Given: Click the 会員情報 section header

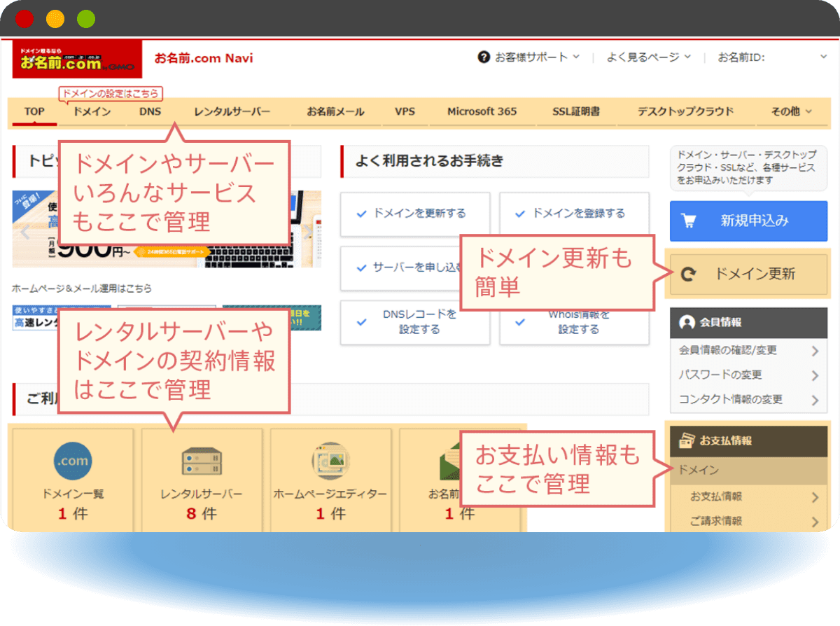Looking at the screenshot, I should pos(748,323).
